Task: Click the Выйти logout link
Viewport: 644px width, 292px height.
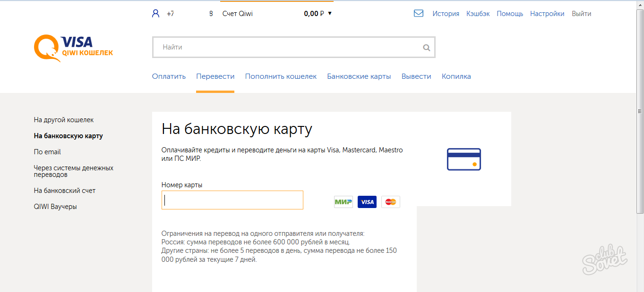Action: tap(581, 14)
